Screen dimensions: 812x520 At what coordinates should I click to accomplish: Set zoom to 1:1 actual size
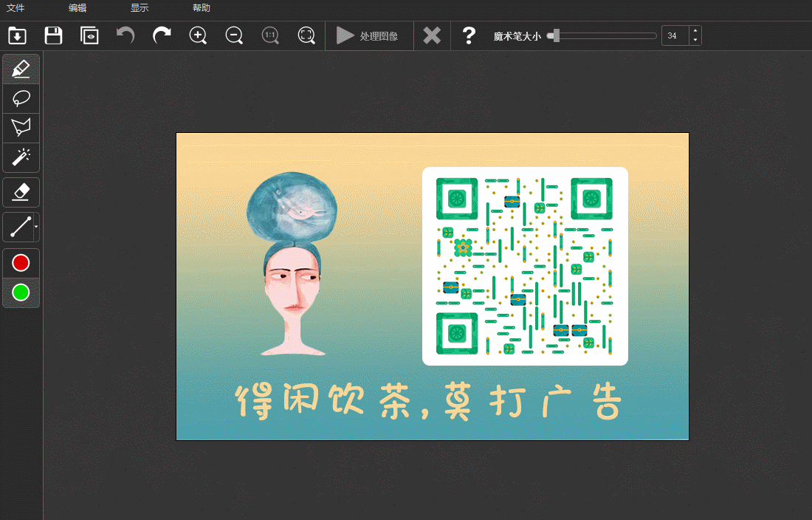(x=270, y=35)
